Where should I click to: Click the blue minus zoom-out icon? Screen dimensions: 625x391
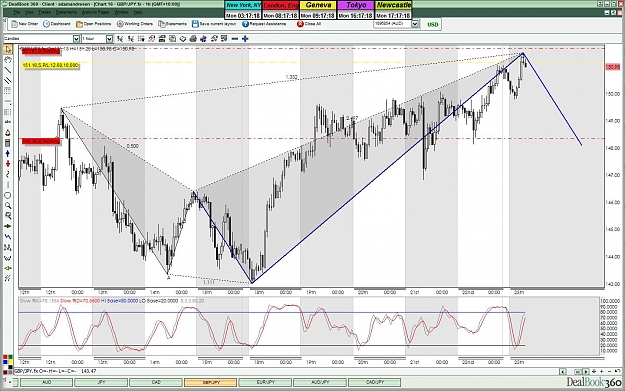click(x=235, y=39)
